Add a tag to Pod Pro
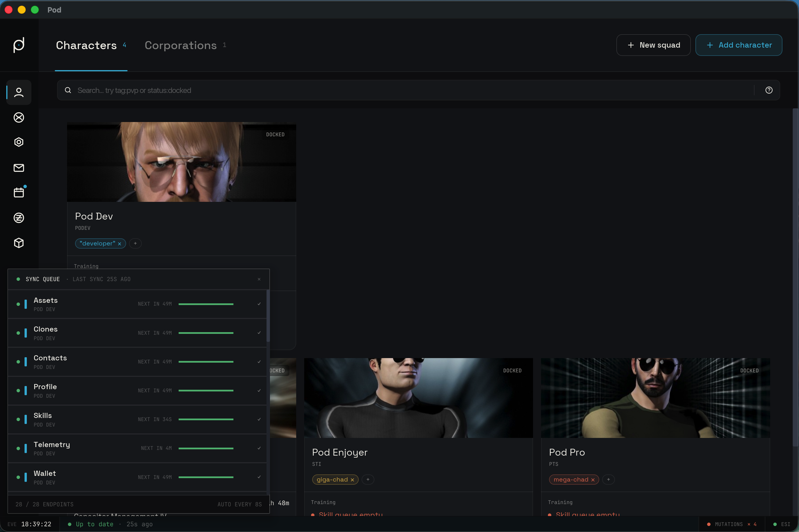The image size is (799, 532). [608, 480]
